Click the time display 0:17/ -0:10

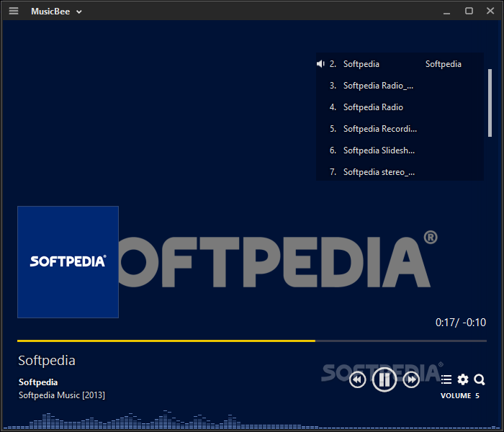click(461, 323)
